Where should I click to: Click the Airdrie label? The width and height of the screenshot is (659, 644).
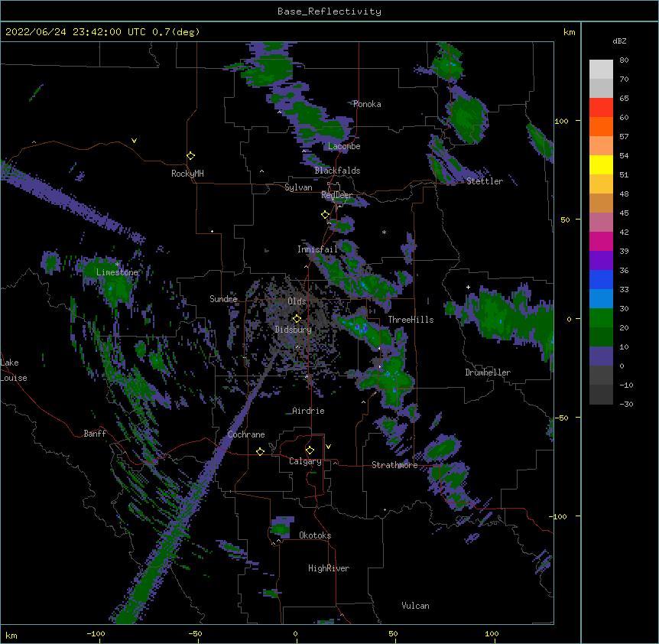tap(308, 411)
